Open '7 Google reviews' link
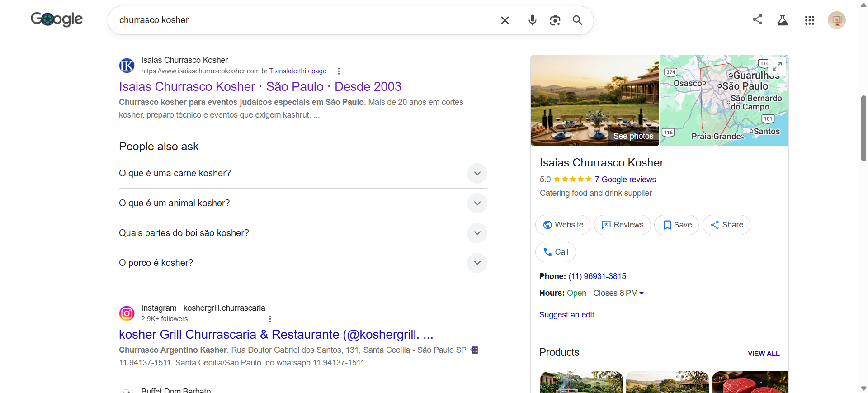 (x=625, y=180)
